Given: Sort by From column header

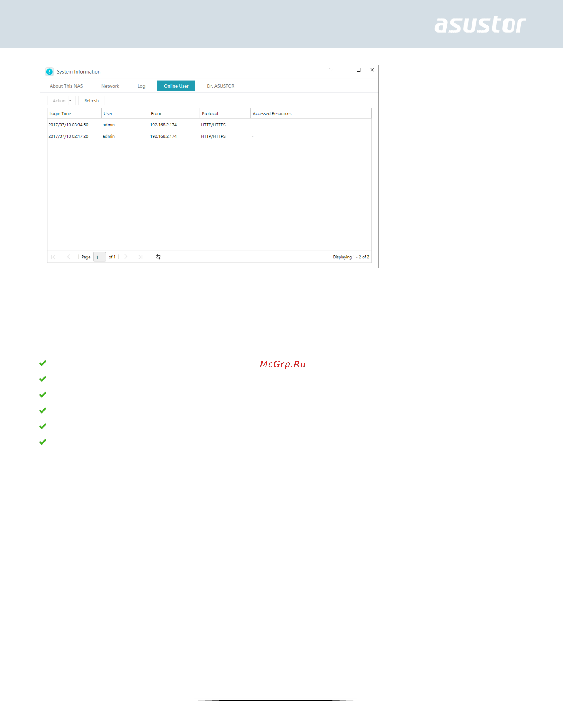Looking at the screenshot, I should click(x=174, y=113).
